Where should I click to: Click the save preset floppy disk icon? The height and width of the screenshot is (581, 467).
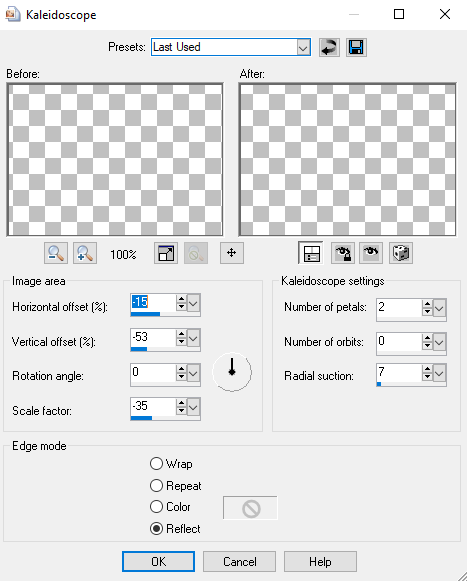click(x=356, y=47)
